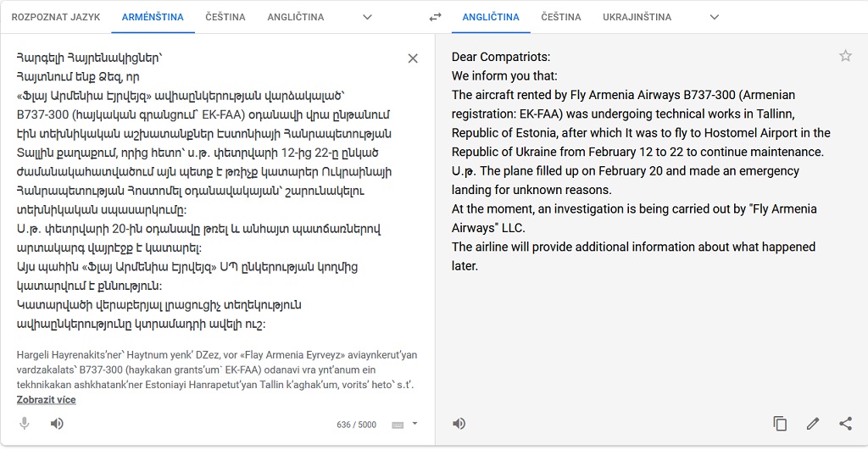The height and width of the screenshot is (450, 868).
Task: Choose Čeština as source language
Action: click(225, 17)
